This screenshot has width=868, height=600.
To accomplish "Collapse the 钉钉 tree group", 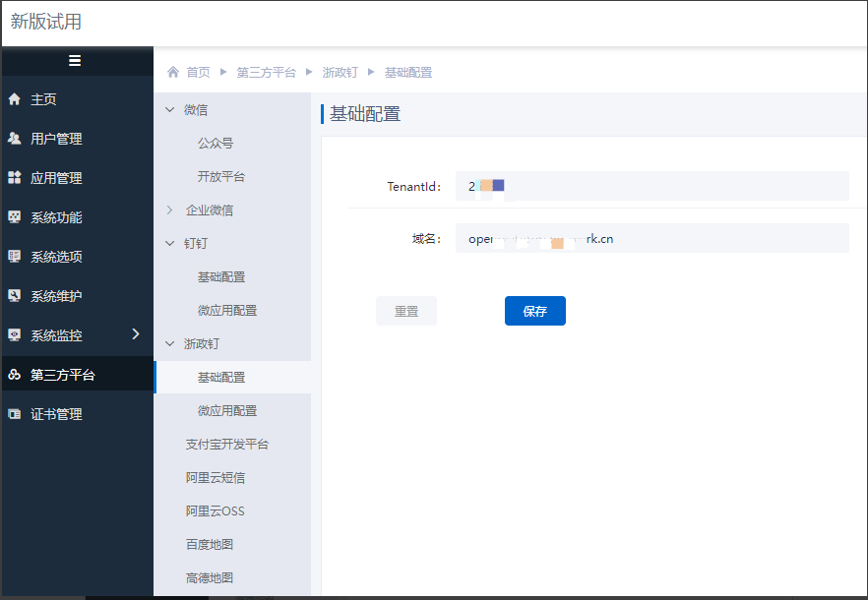I will [x=169, y=243].
